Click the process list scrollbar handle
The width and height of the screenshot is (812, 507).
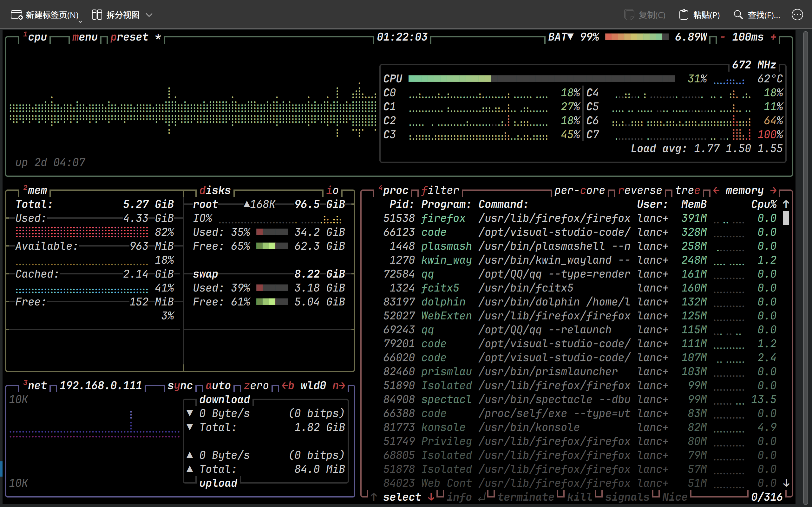tap(786, 218)
